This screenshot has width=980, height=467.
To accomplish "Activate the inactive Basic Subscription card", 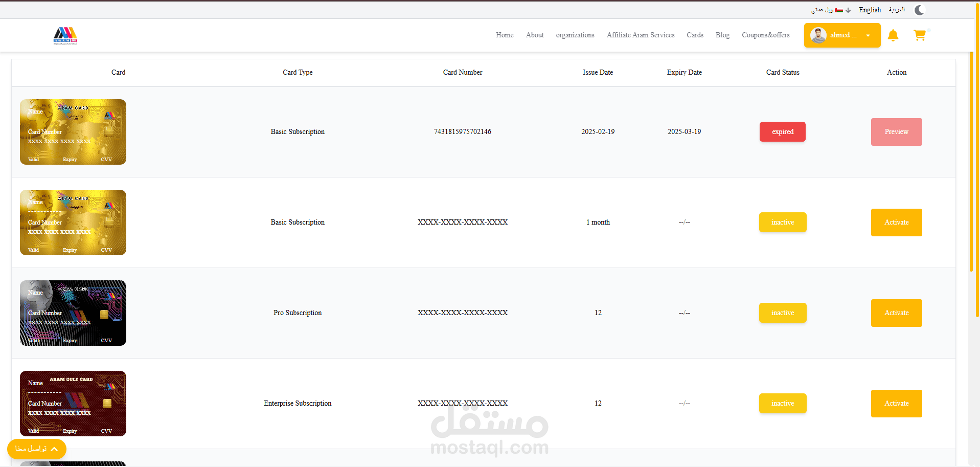I will [897, 223].
